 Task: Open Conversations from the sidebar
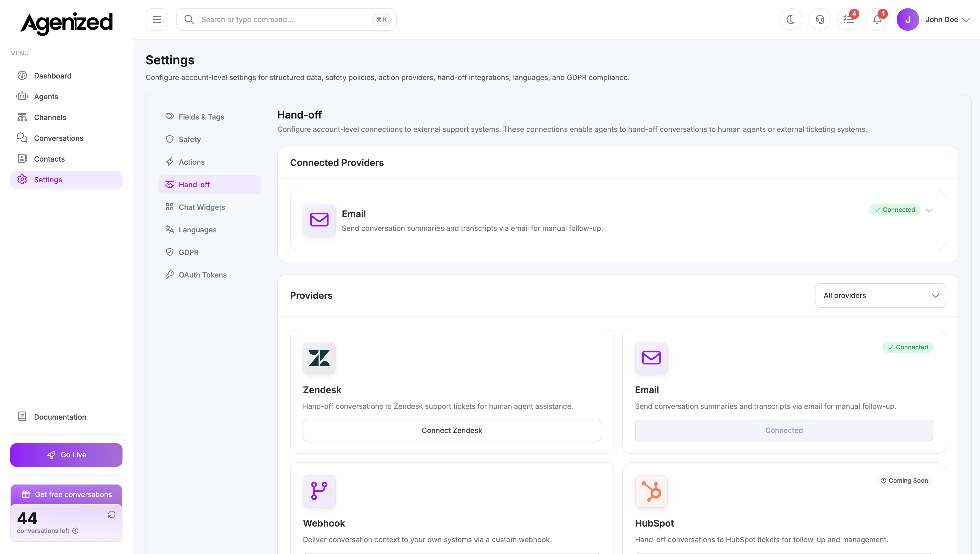click(59, 138)
